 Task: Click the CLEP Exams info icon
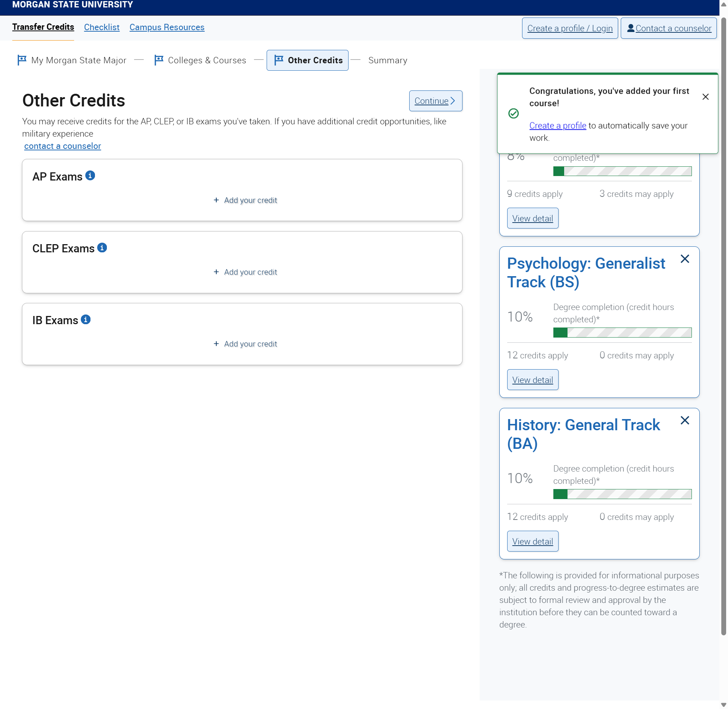[x=102, y=248]
